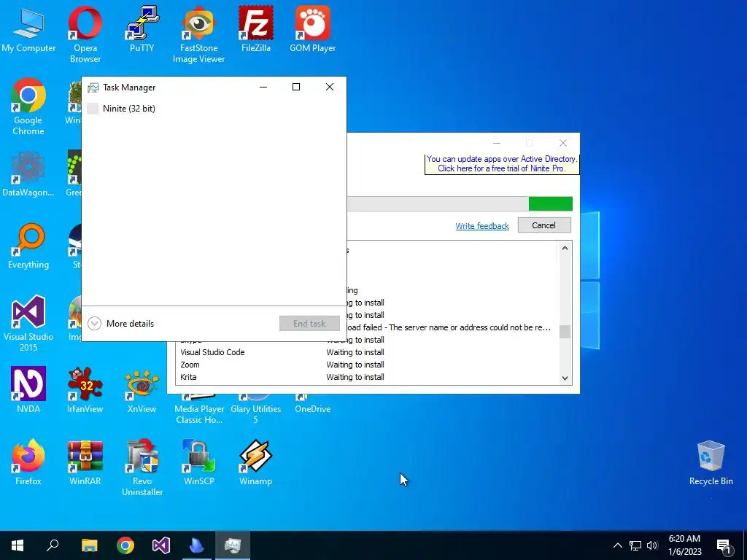Image resolution: width=747 pixels, height=560 pixels.
Task: Click Ninite list scroll down arrow
Action: 565,378
